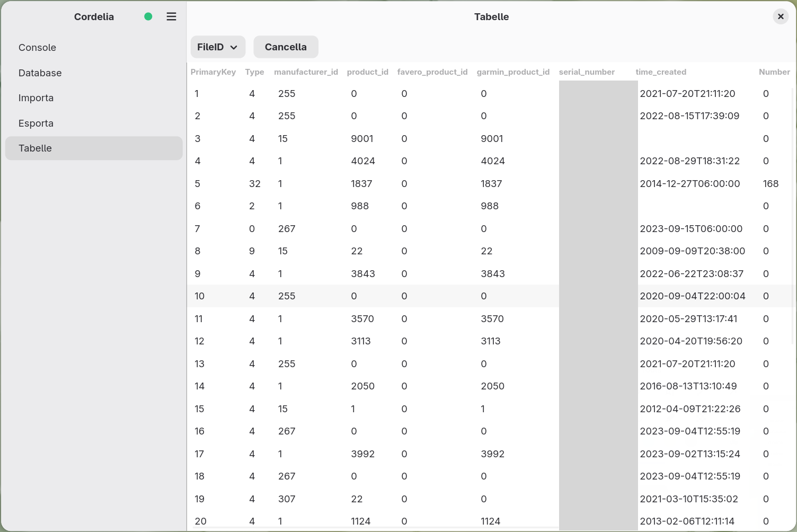Click the Cancella button
This screenshot has width=797, height=532.
[286, 47]
